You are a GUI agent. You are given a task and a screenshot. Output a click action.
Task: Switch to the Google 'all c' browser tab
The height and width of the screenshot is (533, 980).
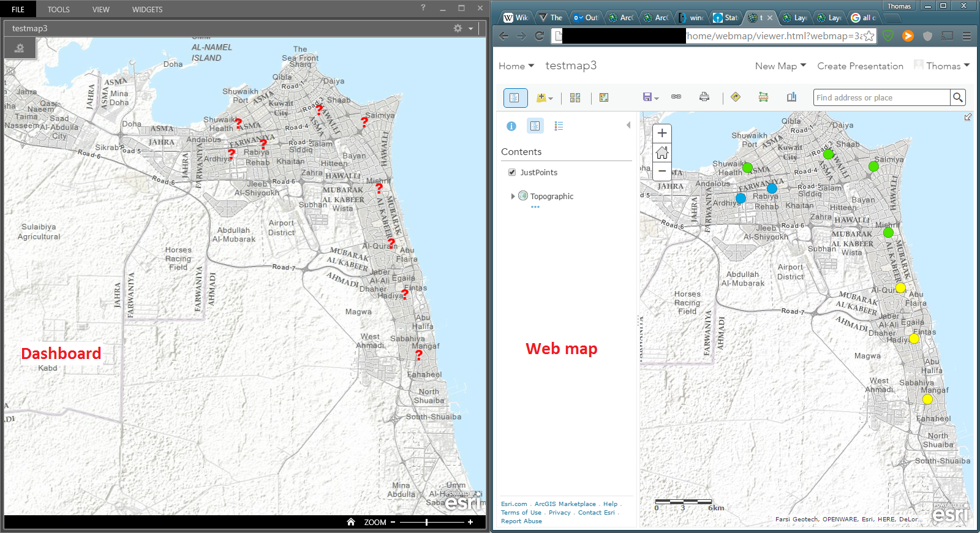click(864, 18)
